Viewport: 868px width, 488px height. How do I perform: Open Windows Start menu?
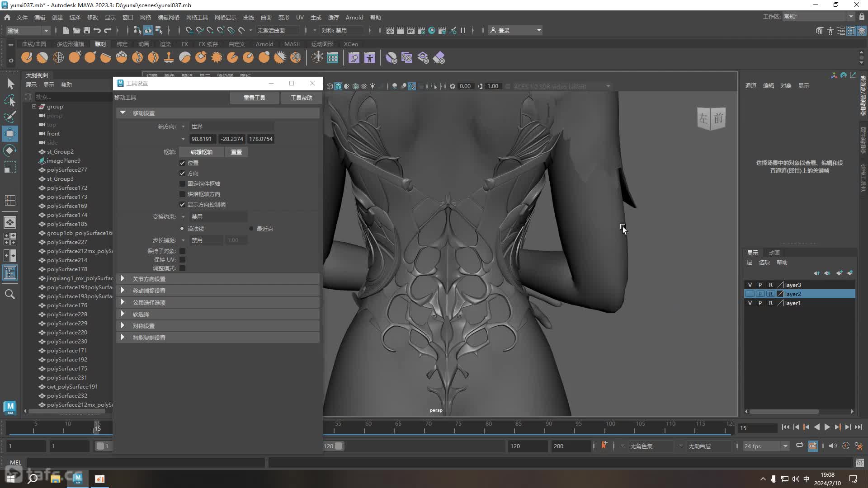tap(11, 479)
